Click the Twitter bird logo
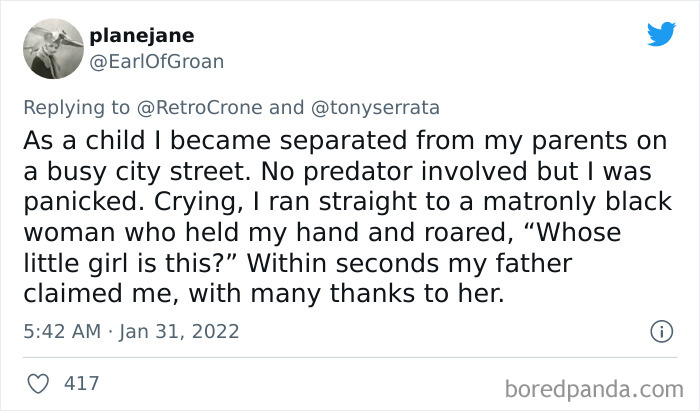This screenshot has height=411, width=700. tap(661, 35)
